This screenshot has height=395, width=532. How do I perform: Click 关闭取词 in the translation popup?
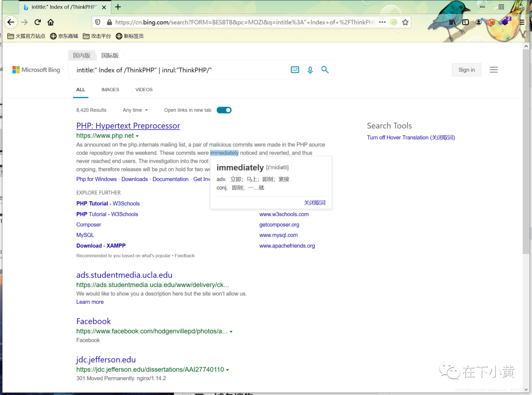coord(314,203)
